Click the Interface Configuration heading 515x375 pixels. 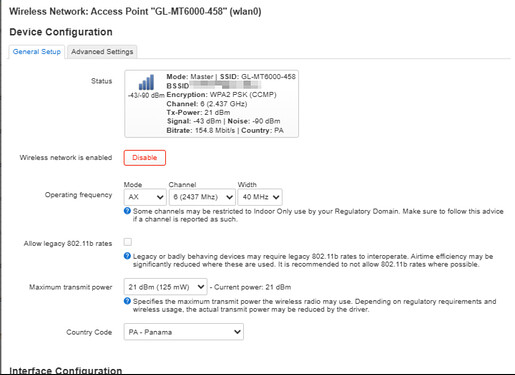pyautogui.click(x=66, y=370)
